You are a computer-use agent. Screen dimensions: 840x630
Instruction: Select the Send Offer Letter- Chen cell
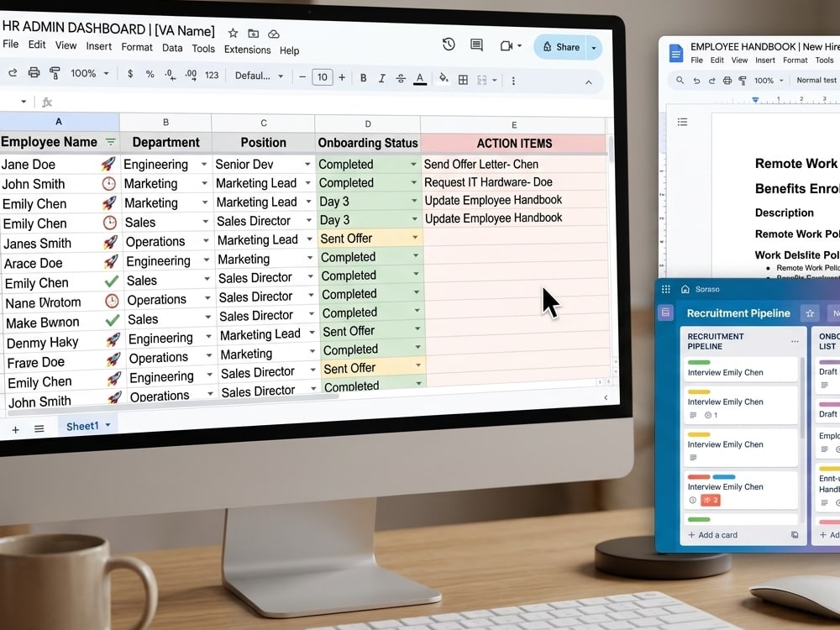click(514, 165)
